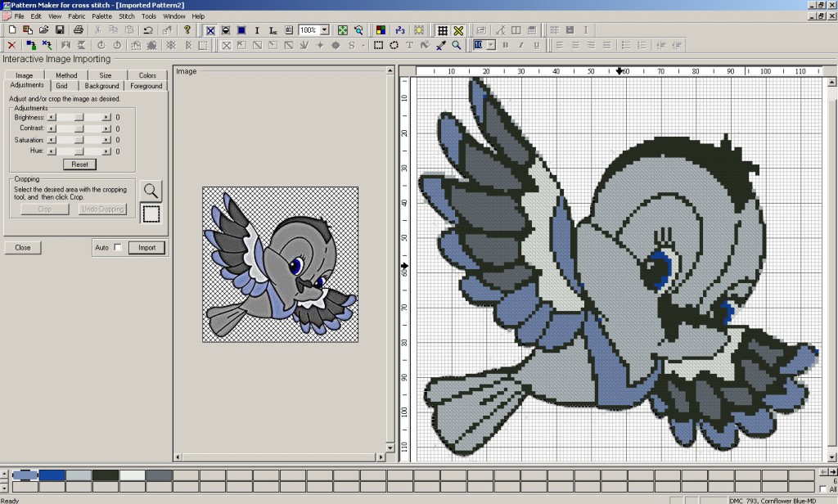Click the New pattern icon
Image resolution: width=838 pixels, height=504 pixels.
click(x=11, y=30)
